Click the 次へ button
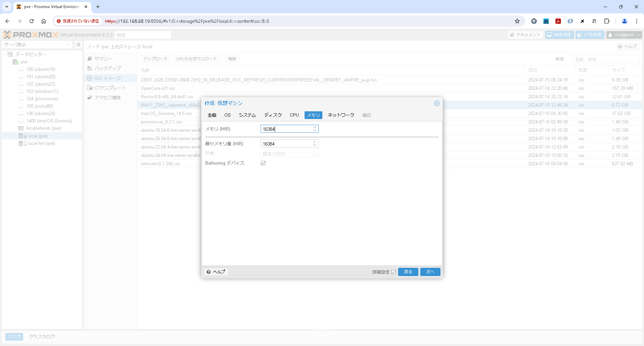The width and height of the screenshot is (644, 346). click(x=430, y=272)
